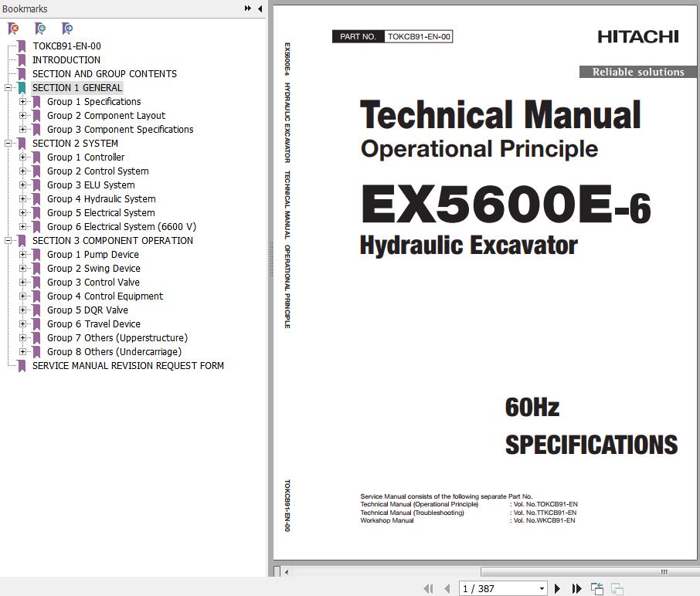The image size is (700, 596).
Task: Open the page number dropdown arrow
Action: coord(542,589)
